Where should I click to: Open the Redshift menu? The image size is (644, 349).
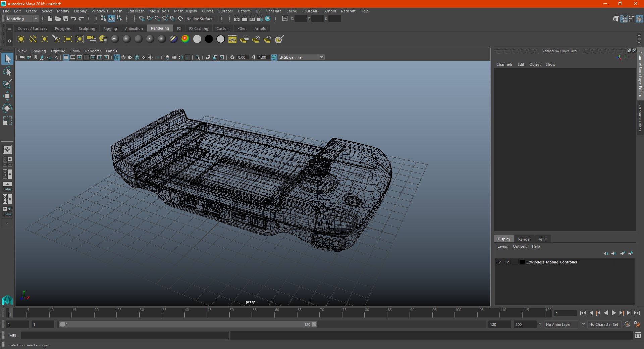point(348,11)
